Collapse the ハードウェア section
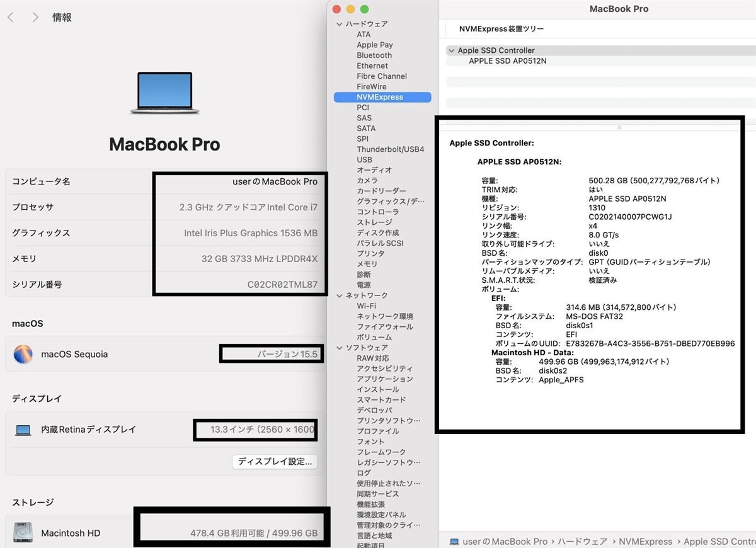This screenshot has width=756, height=548. pos(340,24)
